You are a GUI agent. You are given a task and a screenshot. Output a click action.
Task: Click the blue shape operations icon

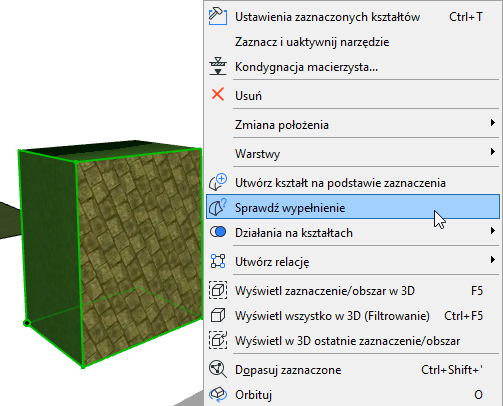218,232
